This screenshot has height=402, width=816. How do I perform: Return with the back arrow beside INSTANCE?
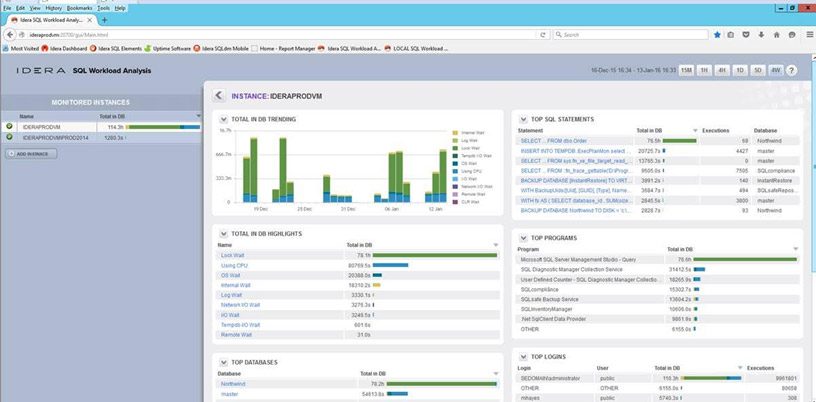click(219, 96)
